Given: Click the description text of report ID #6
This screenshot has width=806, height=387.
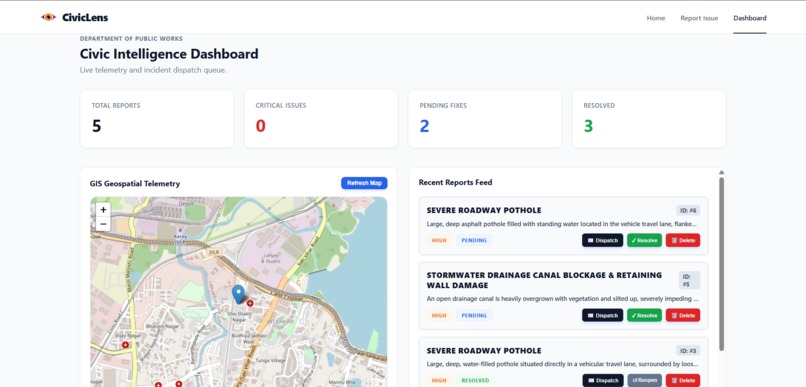Looking at the screenshot, I should click(562, 224).
